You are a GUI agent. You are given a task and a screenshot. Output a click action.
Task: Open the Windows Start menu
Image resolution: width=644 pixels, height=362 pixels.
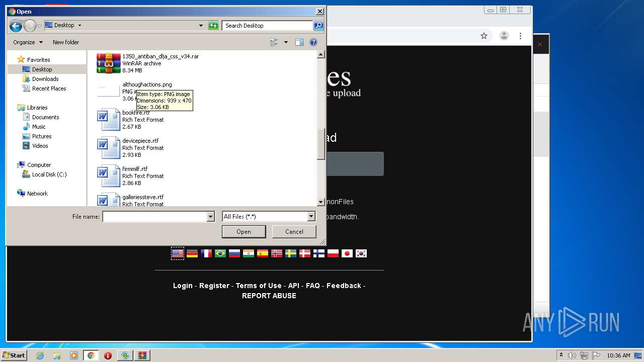coord(14,355)
